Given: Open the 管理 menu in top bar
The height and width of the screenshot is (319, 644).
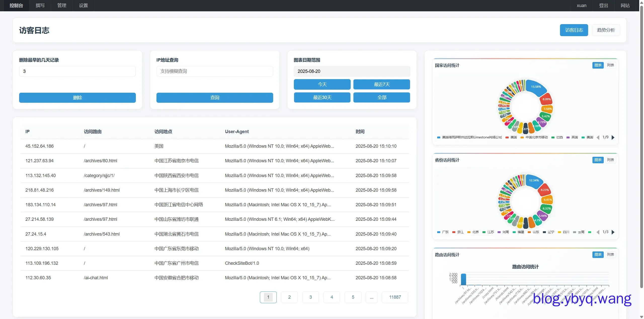Looking at the screenshot, I should (62, 6).
